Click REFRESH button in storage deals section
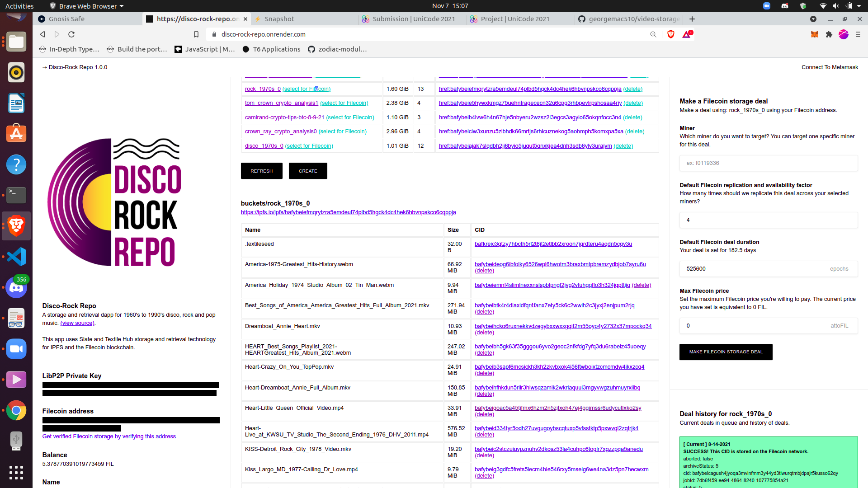868x488 pixels. pos(261,171)
